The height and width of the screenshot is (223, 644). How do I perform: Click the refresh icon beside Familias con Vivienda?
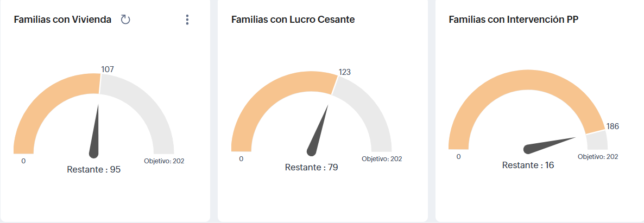pos(125,20)
